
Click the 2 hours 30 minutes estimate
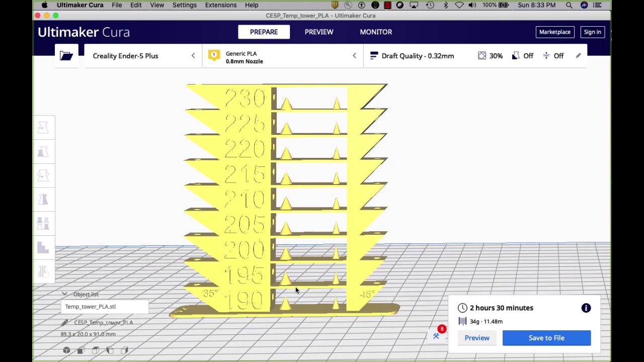pos(502,308)
